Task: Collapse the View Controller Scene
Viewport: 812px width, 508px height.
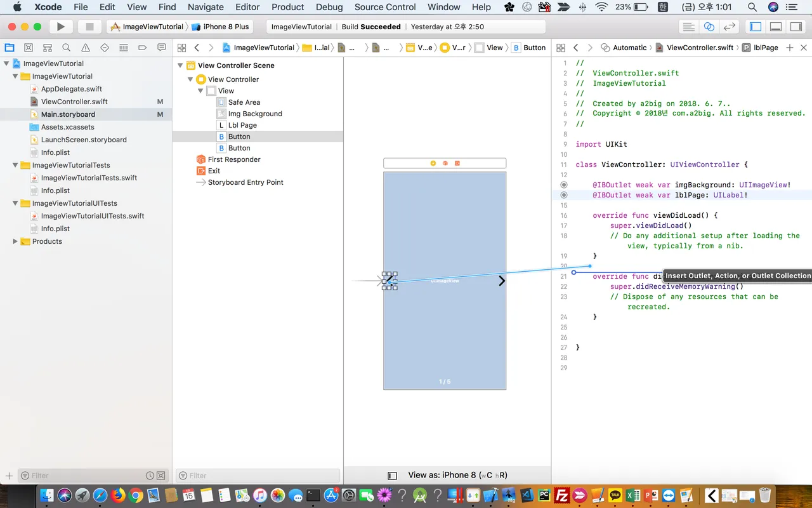Action: [180, 65]
